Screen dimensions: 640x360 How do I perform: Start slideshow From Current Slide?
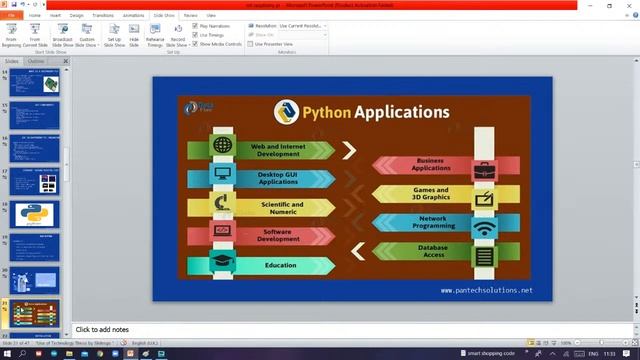pyautogui.click(x=35, y=35)
